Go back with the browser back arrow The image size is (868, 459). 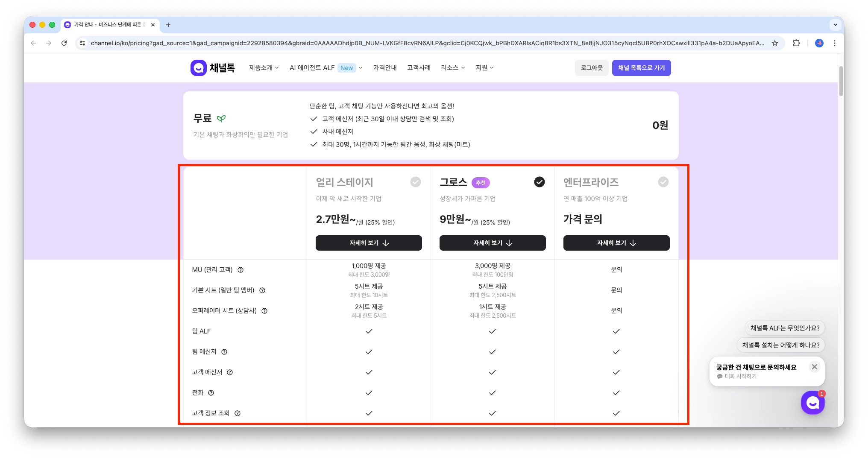pyautogui.click(x=33, y=43)
